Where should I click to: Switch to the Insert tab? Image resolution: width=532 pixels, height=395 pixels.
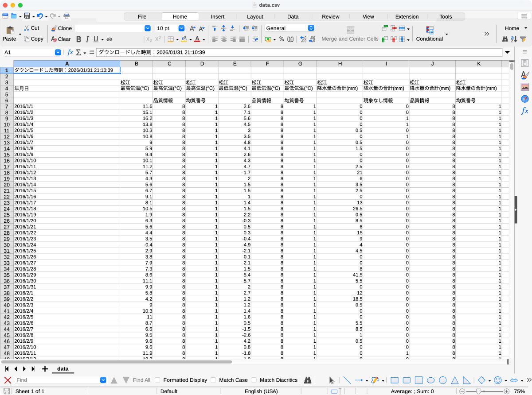pyautogui.click(x=217, y=17)
